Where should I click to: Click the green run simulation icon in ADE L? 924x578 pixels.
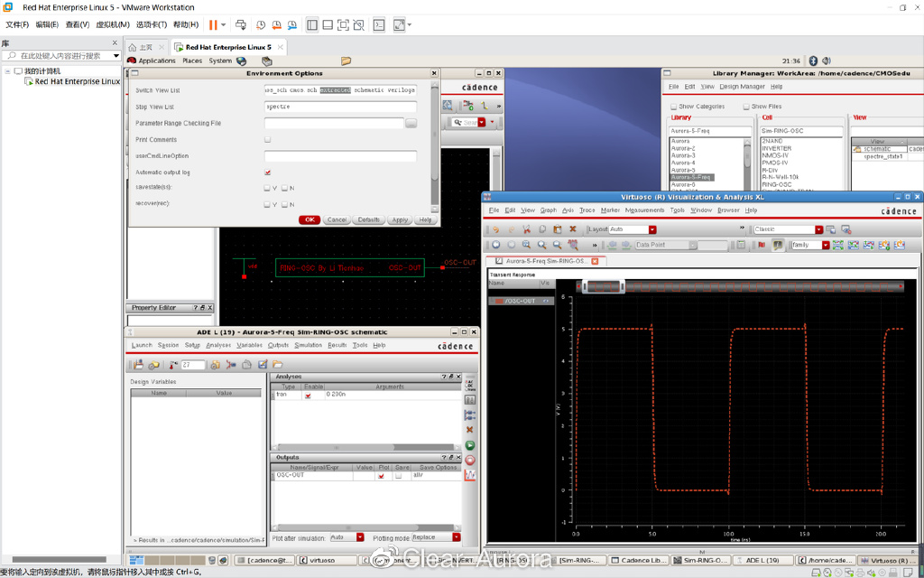pyautogui.click(x=469, y=445)
